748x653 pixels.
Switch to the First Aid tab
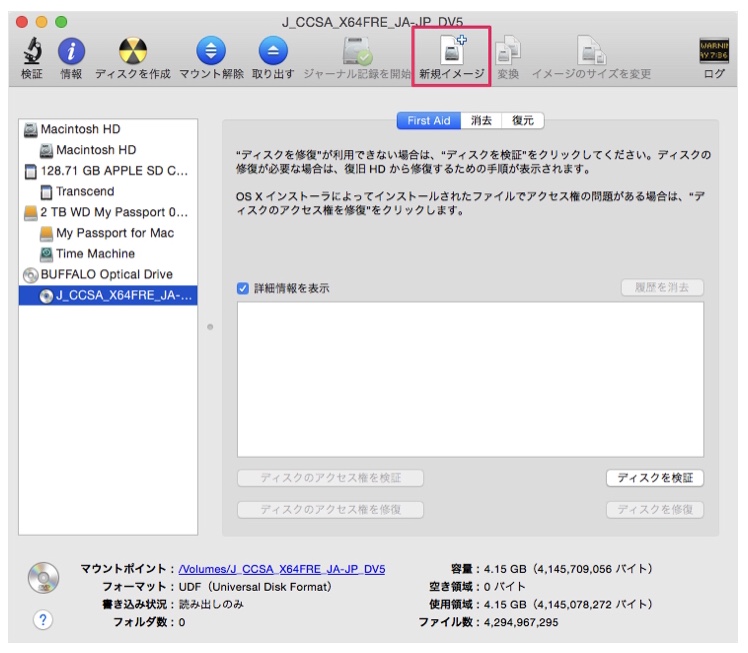(x=429, y=121)
